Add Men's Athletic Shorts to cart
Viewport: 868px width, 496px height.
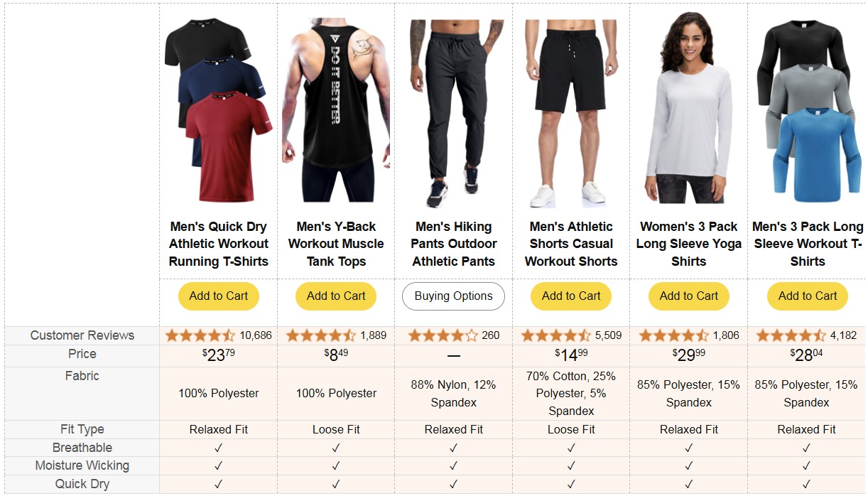pos(571,296)
